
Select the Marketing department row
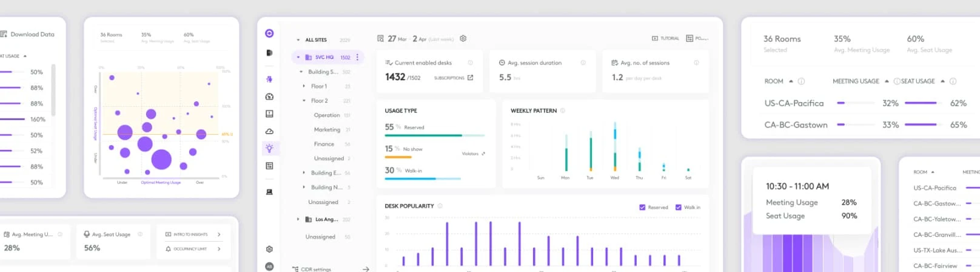332,130
